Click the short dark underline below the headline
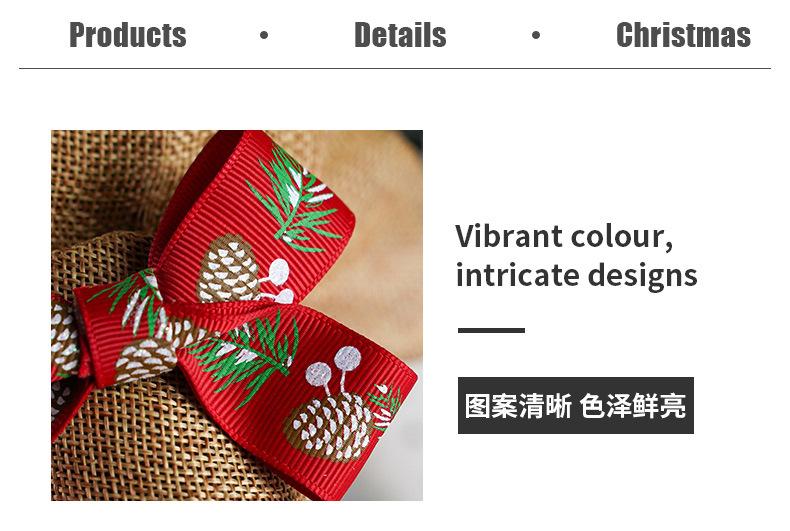Viewport: 790px width, 531px height. [x=491, y=330]
